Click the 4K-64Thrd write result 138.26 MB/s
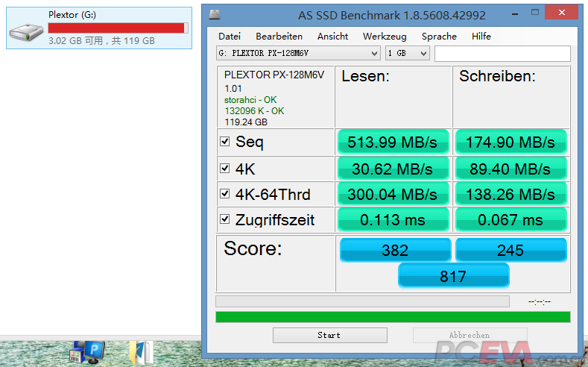The width and height of the screenshot is (588, 367). click(x=510, y=195)
